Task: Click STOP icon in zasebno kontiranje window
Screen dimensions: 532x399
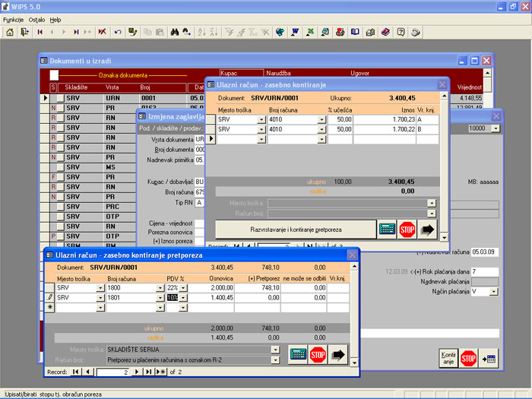Action: (x=407, y=230)
